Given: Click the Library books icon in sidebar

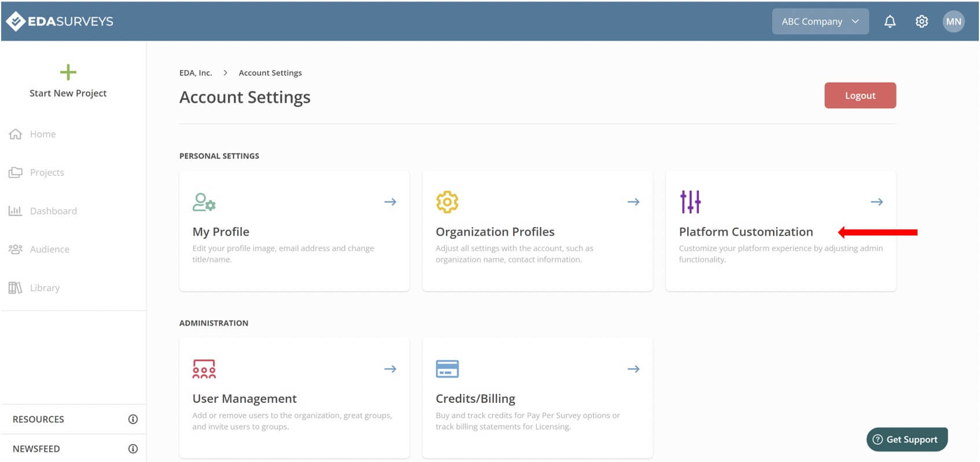Looking at the screenshot, I should (x=16, y=288).
